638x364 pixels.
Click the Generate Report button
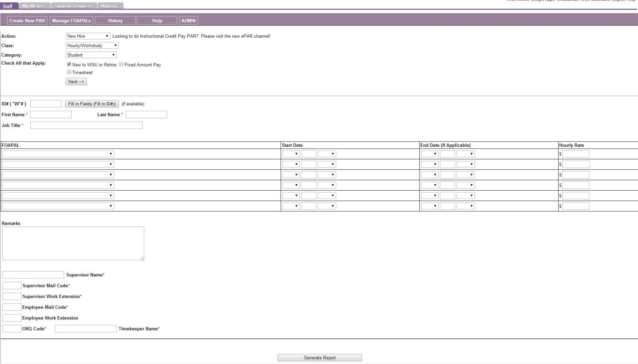pyautogui.click(x=319, y=358)
